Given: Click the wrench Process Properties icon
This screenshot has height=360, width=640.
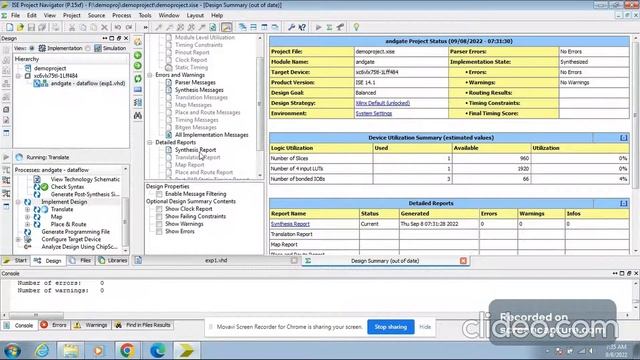Looking at the screenshot, I should pyautogui.click(x=291, y=27).
